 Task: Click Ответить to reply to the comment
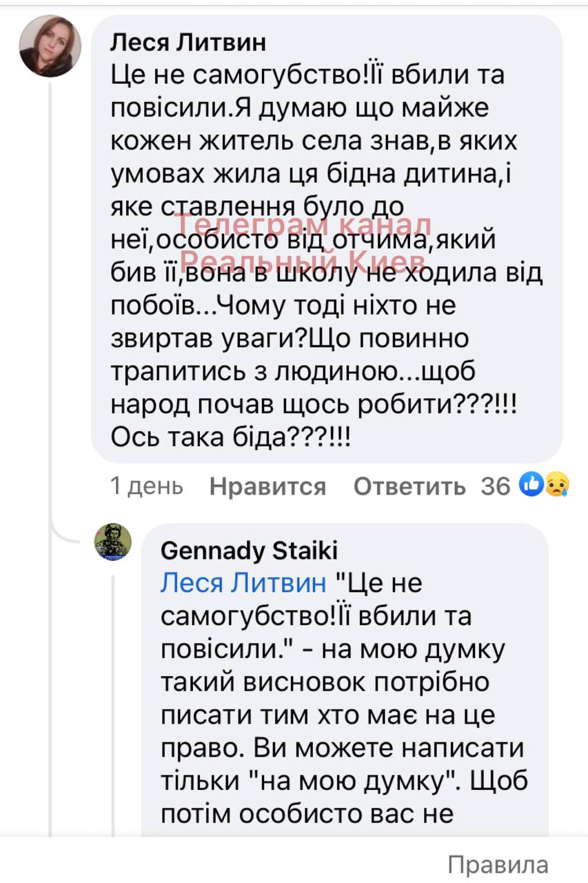[409, 486]
